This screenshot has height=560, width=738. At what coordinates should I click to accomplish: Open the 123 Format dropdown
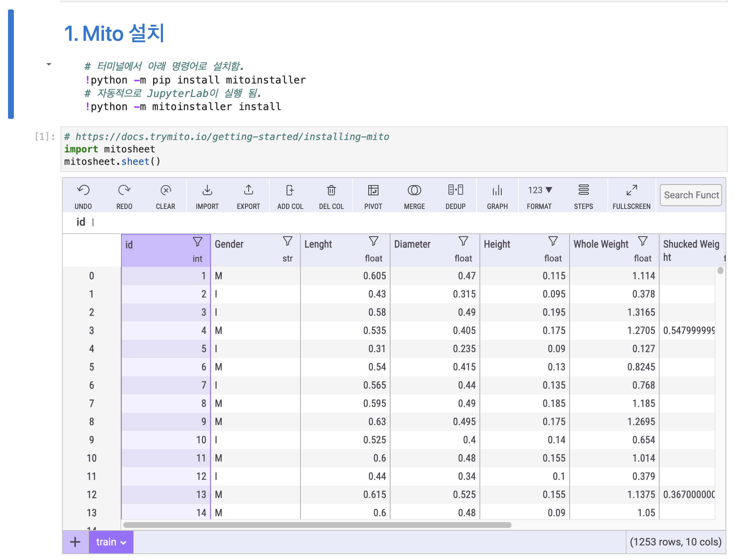[x=540, y=190]
